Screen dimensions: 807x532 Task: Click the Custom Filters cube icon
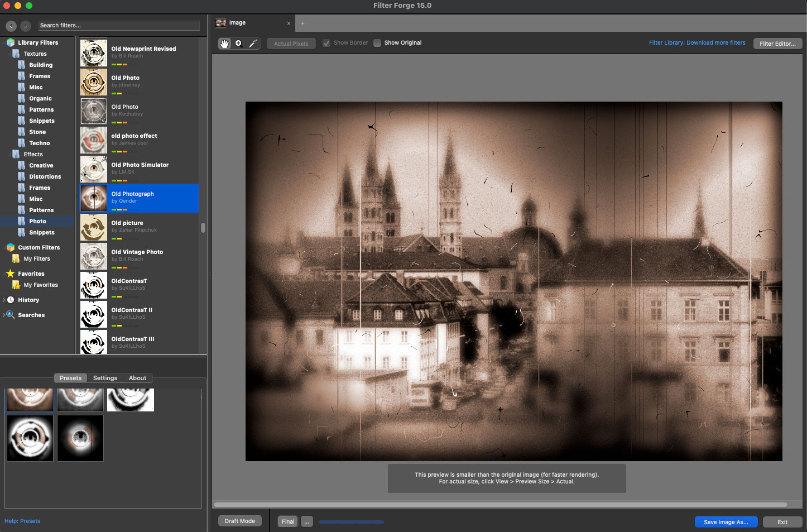pos(11,247)
